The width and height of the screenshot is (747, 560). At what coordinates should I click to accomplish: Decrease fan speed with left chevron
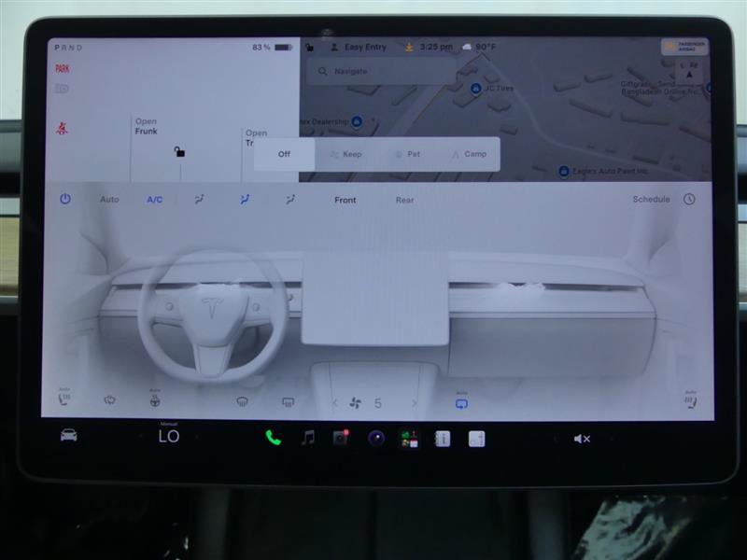335,403
